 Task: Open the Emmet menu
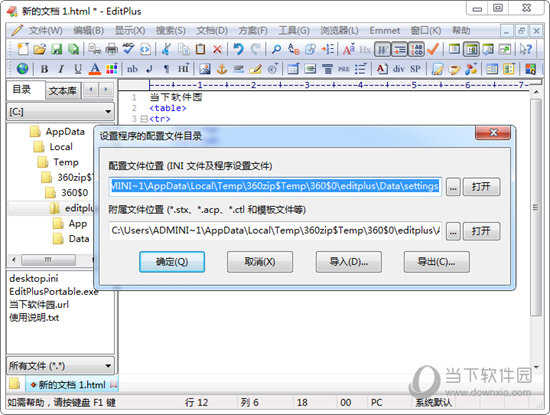tap(384, 31)
